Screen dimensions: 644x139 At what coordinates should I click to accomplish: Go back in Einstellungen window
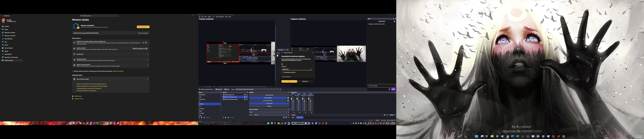coord(2,16)
